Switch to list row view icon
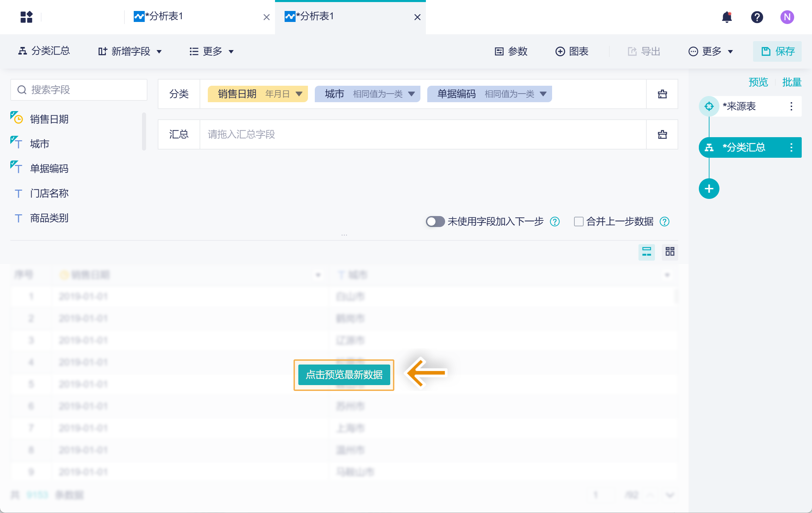 pos(647,252)
